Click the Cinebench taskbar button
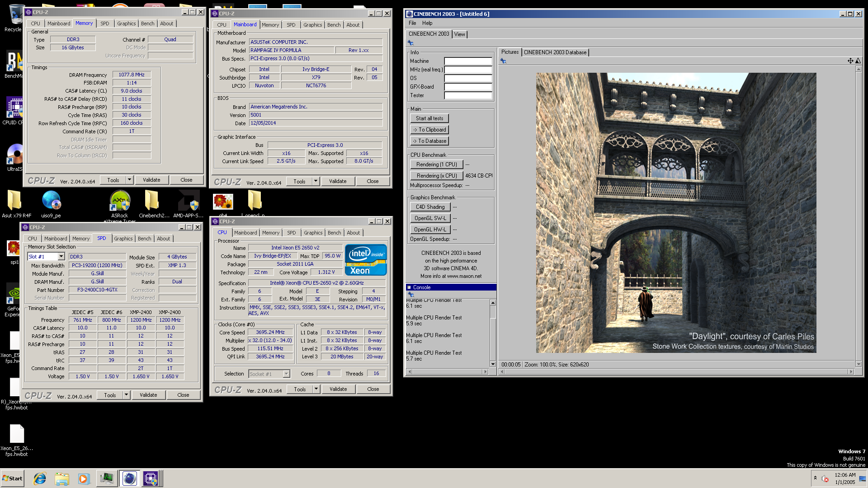Viewport: 868px width, 488px height. (x=129, y=479)
